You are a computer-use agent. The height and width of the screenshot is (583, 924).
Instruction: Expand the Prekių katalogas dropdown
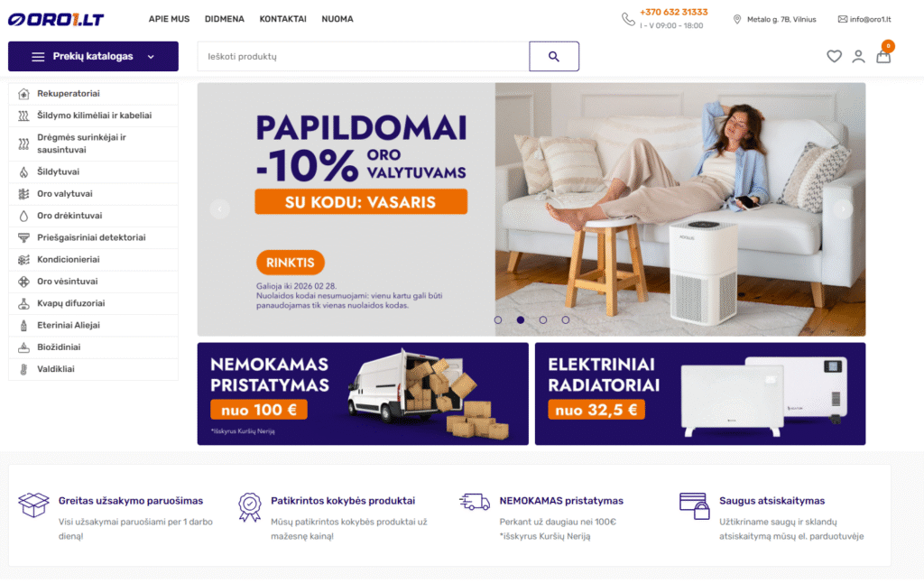(93, 57)
